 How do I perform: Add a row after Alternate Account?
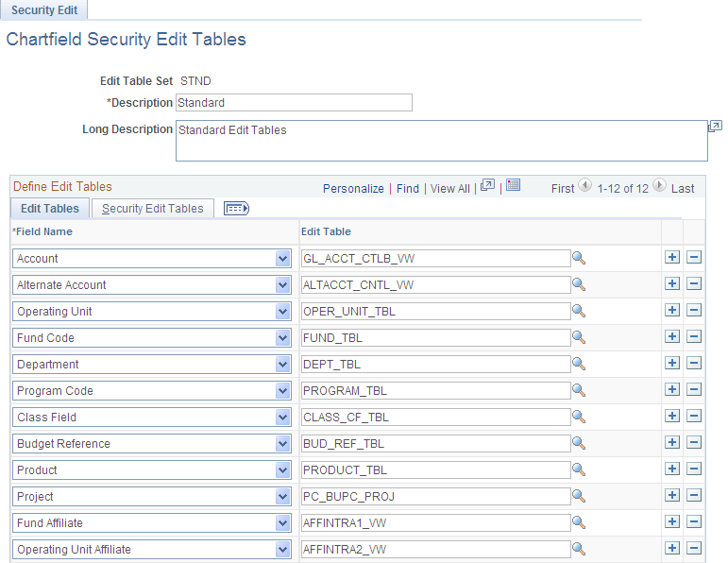coord(672,283)
